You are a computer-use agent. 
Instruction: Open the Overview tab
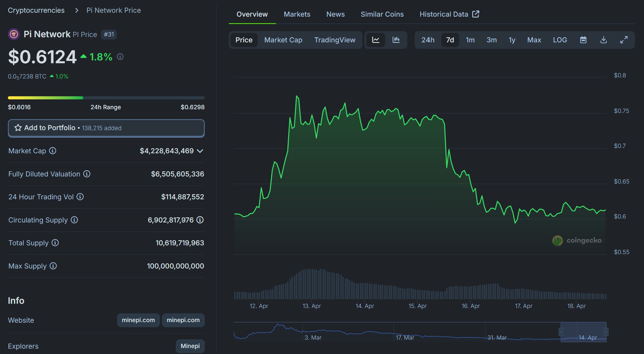(252, 14)
